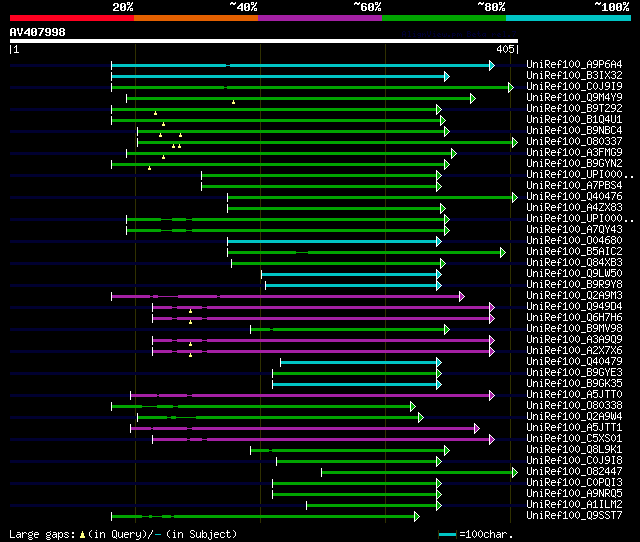The width and height of the screenshot is (640, 542).
Task: Open the UniRef100_Q6H7H6 entry
Action: [x=574, y=318]
